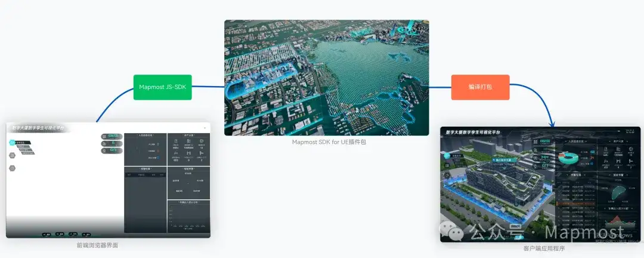644x258 pixels.
Task: Click the green Mapmost JS-SDK box
Action: pos(163,87)
